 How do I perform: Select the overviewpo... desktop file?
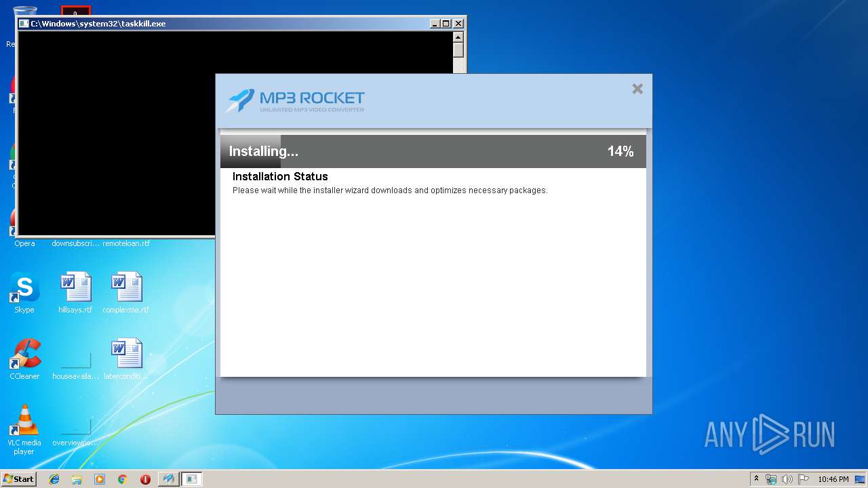[75, 432]
